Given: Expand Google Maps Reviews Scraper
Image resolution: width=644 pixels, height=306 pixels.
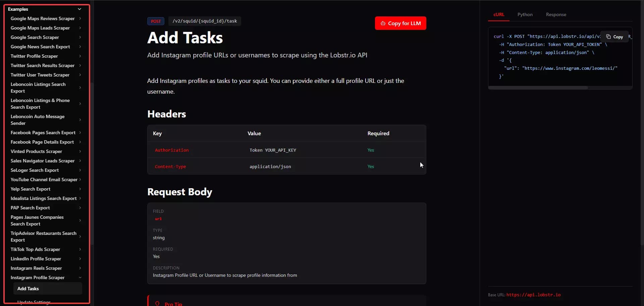Looking at the screenshot, I should click(80, 18).
